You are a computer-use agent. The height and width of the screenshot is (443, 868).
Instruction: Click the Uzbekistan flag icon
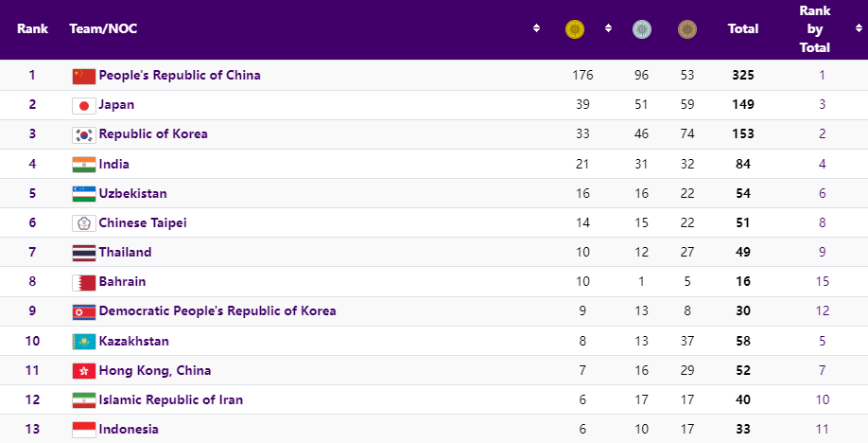(83, 194)
